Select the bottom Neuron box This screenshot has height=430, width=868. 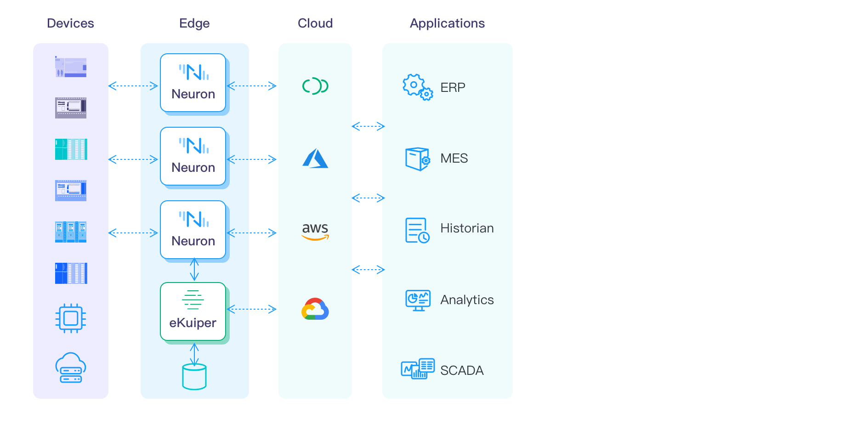(x=193, y=230)
